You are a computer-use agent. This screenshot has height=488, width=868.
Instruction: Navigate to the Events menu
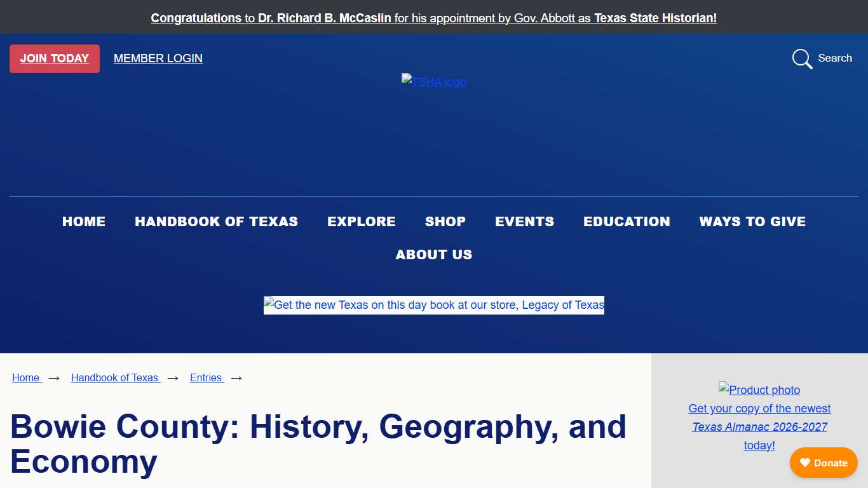[x=524, y=222]
